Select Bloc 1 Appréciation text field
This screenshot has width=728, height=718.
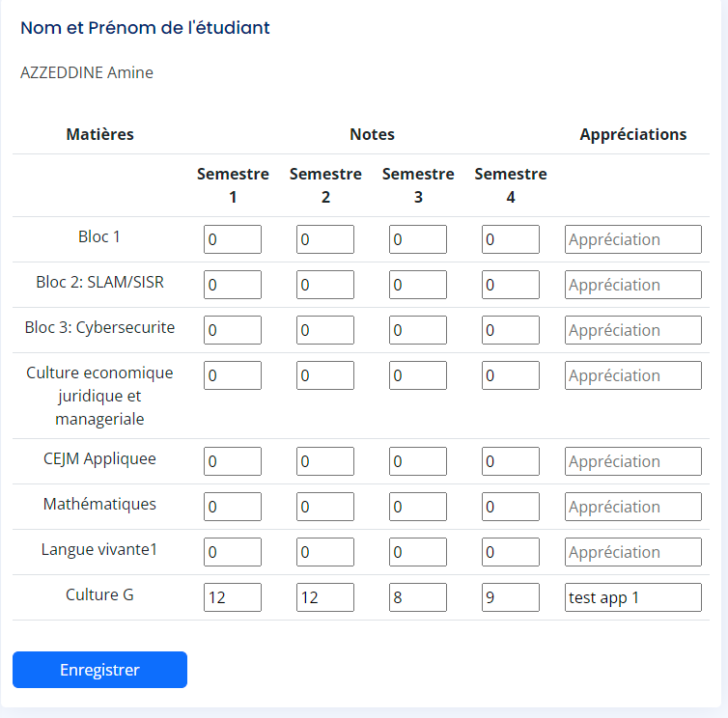(632, 239)
